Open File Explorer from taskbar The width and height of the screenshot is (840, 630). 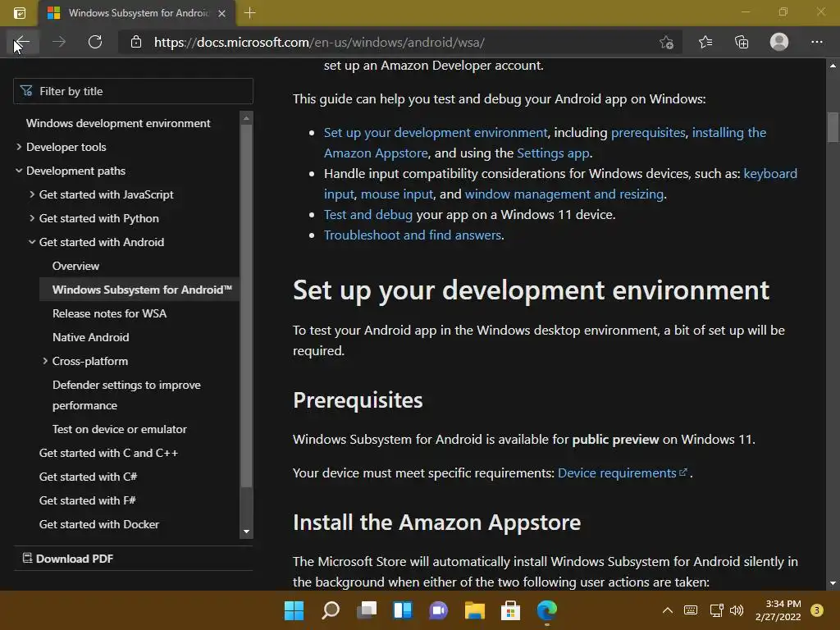(x=475, y=610)
